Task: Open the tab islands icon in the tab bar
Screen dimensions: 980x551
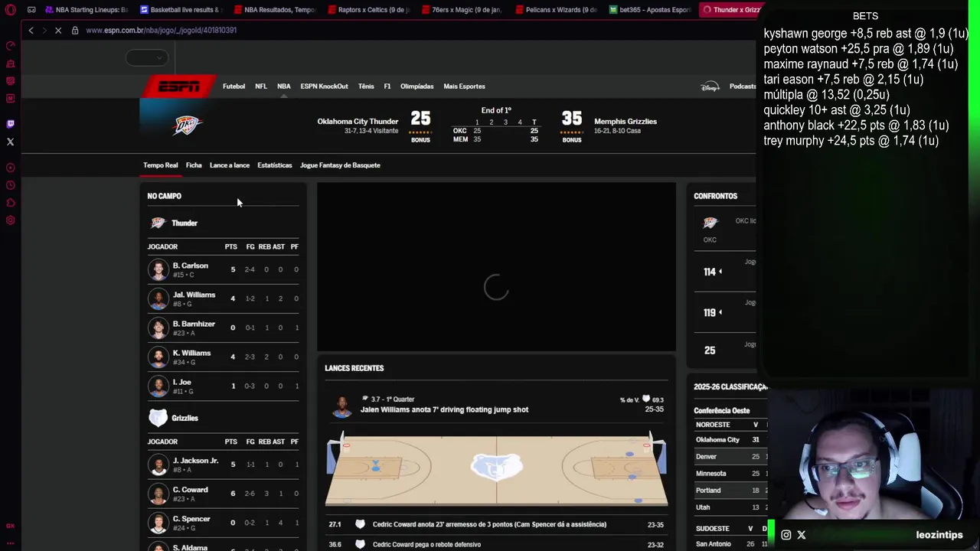Action: tap(31, 10)
